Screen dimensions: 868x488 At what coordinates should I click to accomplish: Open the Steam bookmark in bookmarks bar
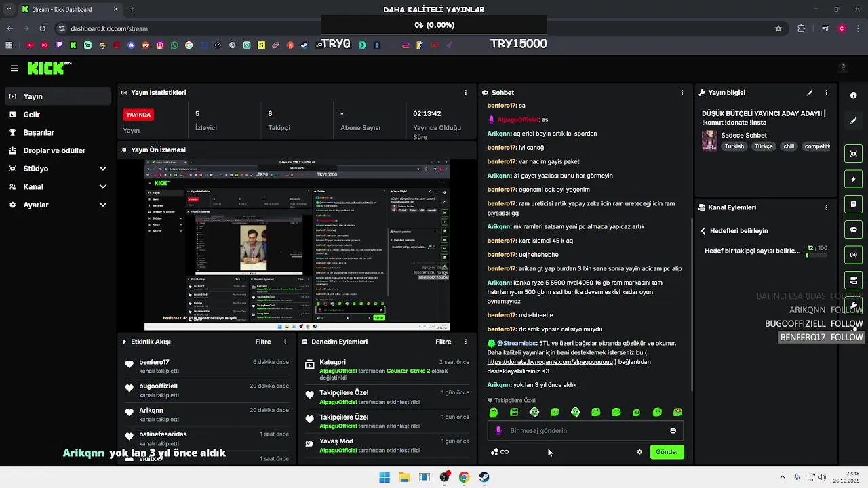click(304, 45)
